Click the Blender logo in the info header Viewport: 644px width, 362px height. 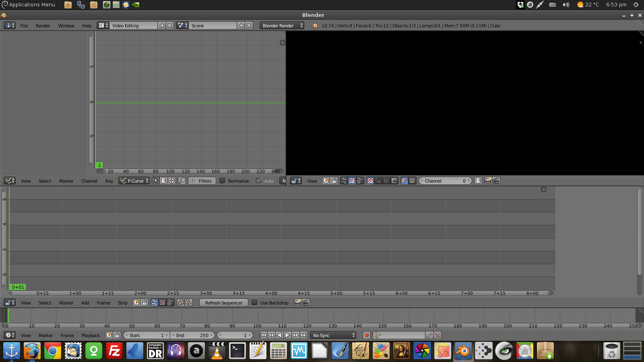pos(315,25)
